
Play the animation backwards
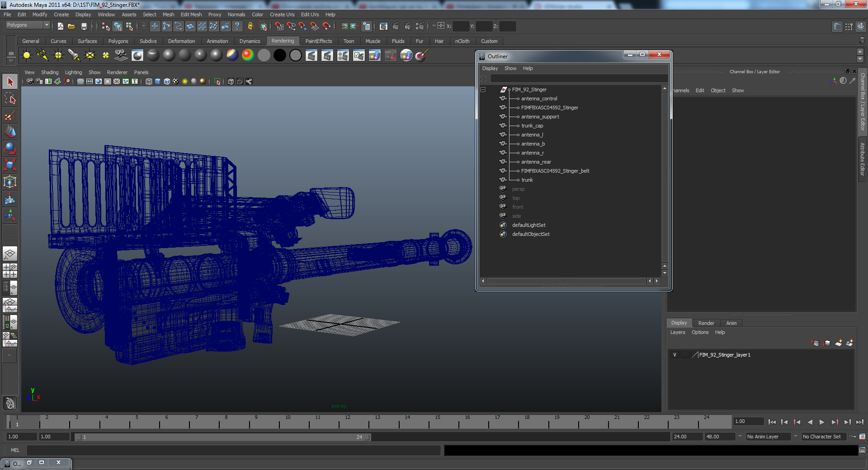click(x=810, y=422)
